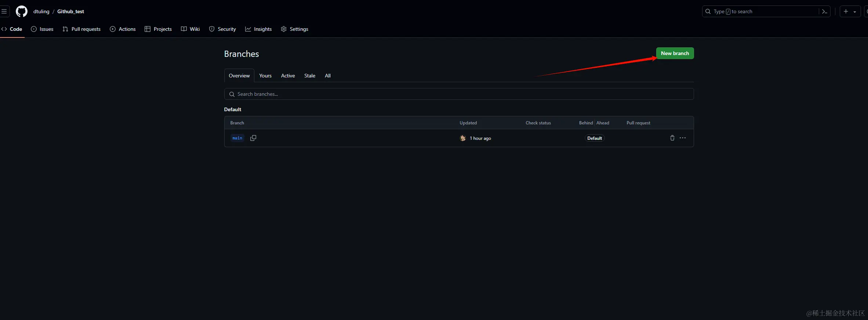Open the hamburger navigation menu
Image resolution: width=868 pixels, height=320 pixels.
coord(4,11)
